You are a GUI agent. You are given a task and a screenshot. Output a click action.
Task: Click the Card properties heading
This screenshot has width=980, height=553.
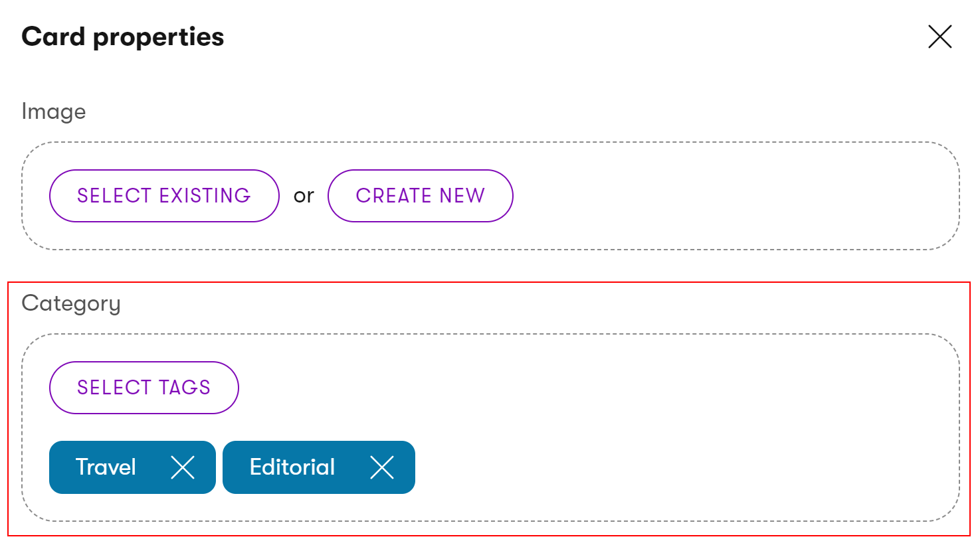(x=123, y=37)
